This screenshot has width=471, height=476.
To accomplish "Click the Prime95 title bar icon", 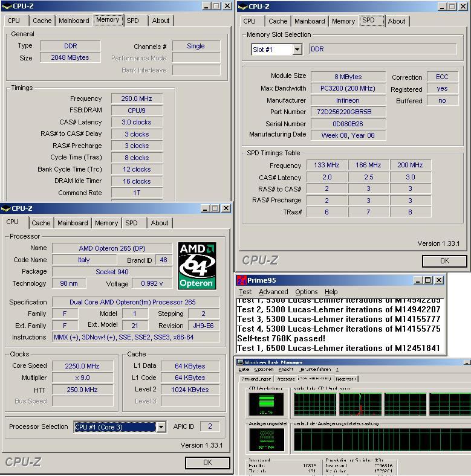I will pos(242,280).
